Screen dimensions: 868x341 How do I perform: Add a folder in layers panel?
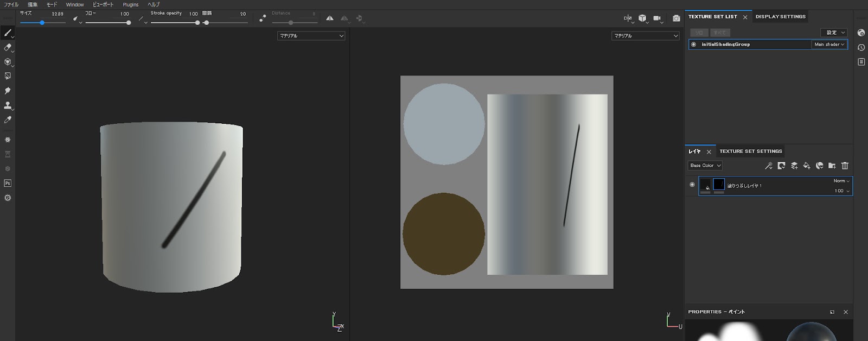[x=832, y=166]
